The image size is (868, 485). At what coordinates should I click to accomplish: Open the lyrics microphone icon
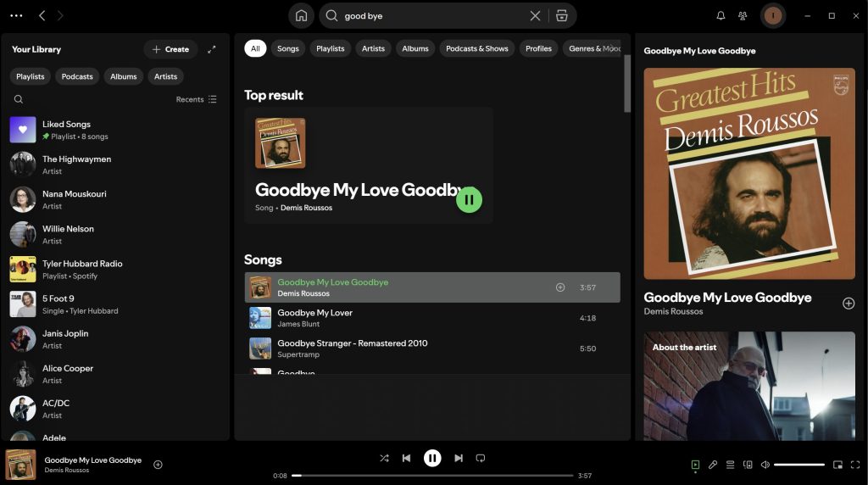712,465
